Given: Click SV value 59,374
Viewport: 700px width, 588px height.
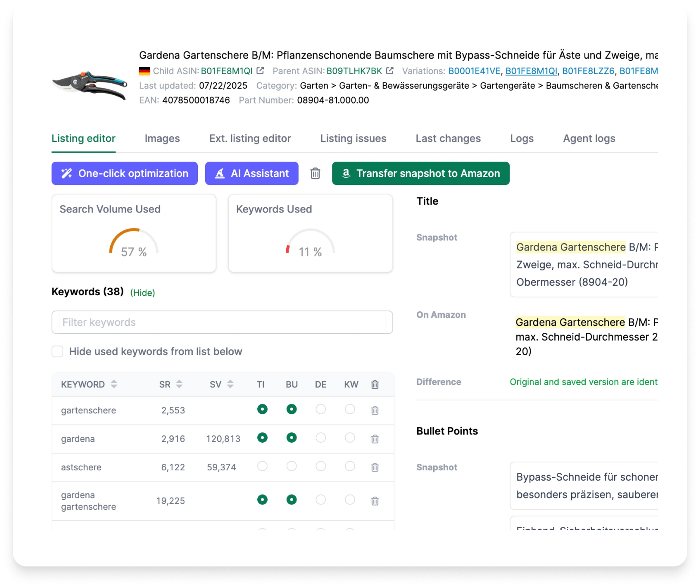Looking at the screenshot, I should (222, 467).
